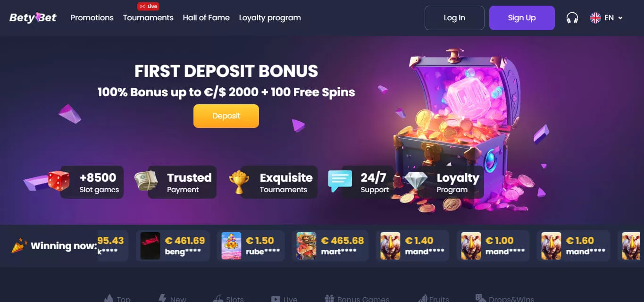Viewport: 644px width, 302px height.
Task: Go to Hall of Fame page
Action: click(206, 18)
